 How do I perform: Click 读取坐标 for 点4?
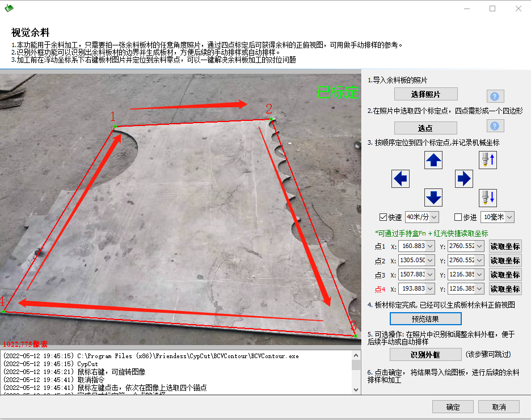pyautogui.click(x=505, y=289)
